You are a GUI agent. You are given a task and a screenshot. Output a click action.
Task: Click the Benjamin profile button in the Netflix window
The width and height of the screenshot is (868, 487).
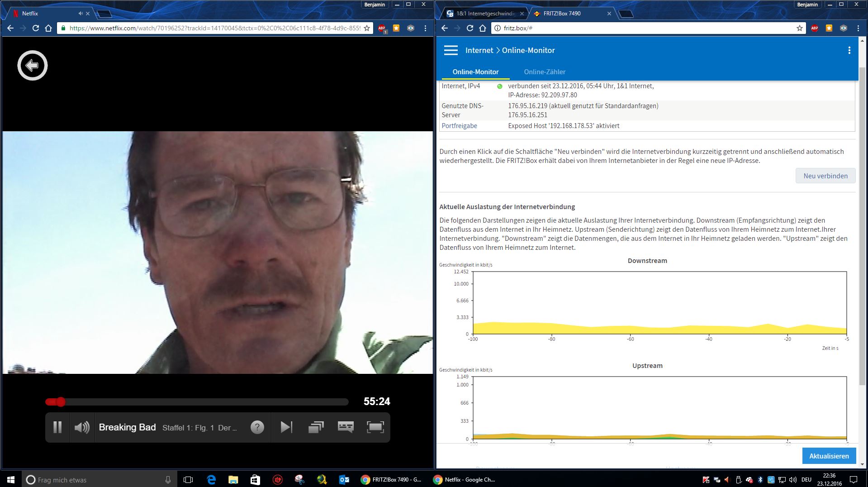pos(375,5)
